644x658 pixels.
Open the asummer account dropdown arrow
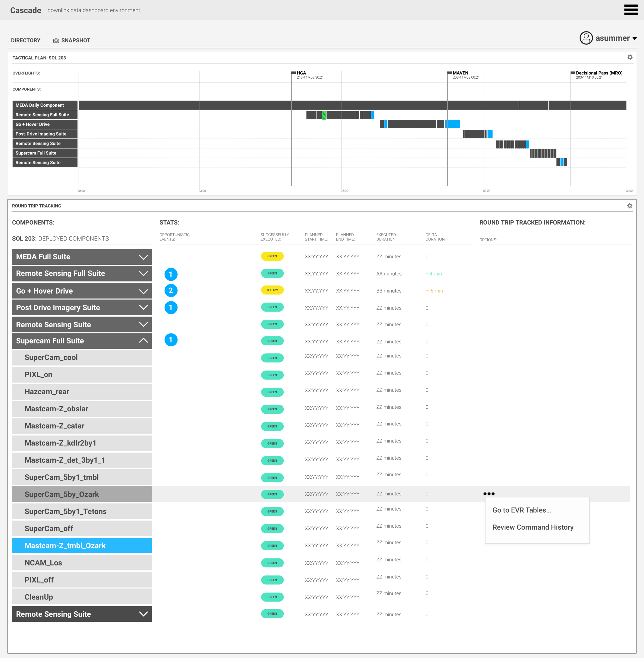click(x=634, y=39)
